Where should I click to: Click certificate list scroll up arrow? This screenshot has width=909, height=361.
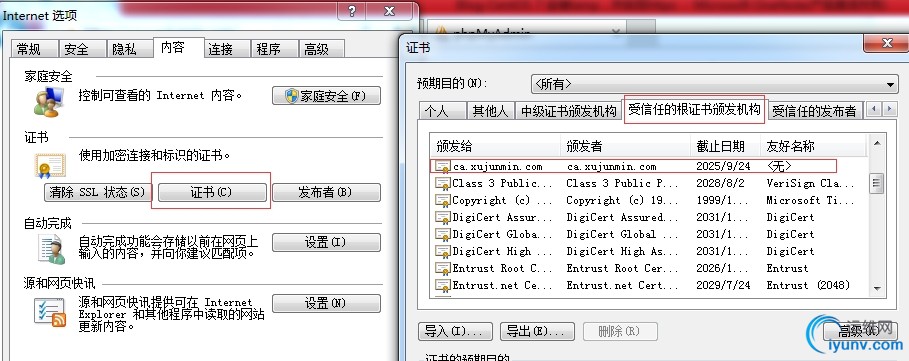point(876,143)
